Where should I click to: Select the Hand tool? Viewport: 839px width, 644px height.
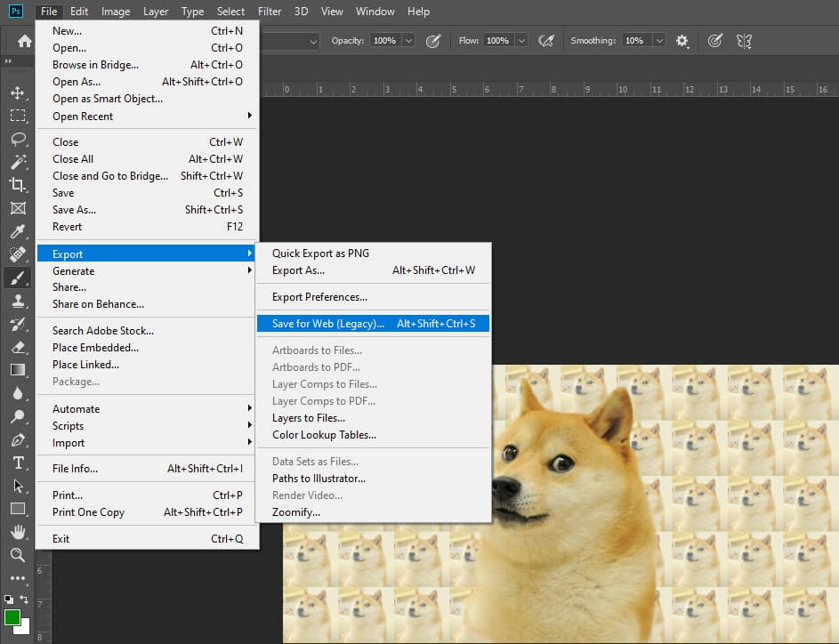point(18,532)
